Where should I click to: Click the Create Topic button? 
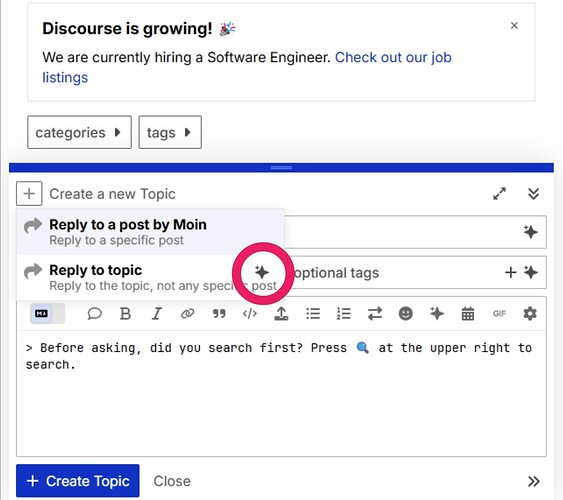tap(78, 481)
